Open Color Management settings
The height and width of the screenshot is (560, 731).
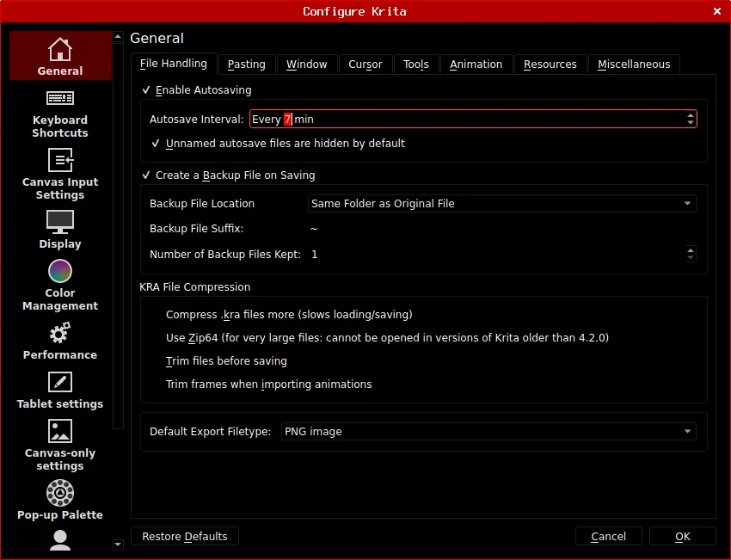pos(60,286)
